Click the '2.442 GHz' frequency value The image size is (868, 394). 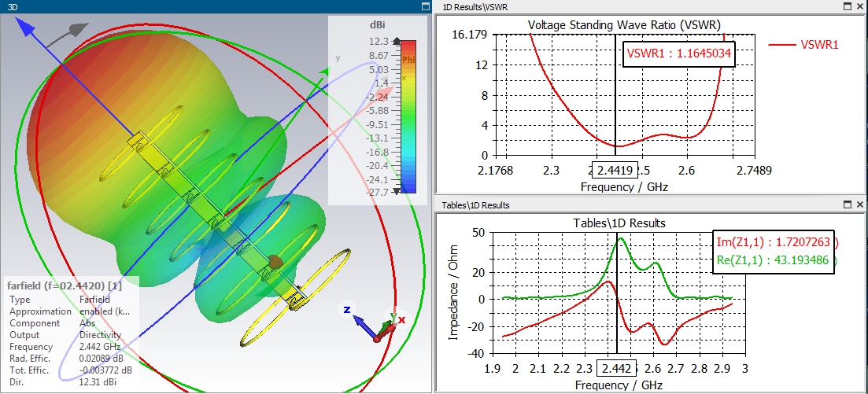[x=102, y=347]
